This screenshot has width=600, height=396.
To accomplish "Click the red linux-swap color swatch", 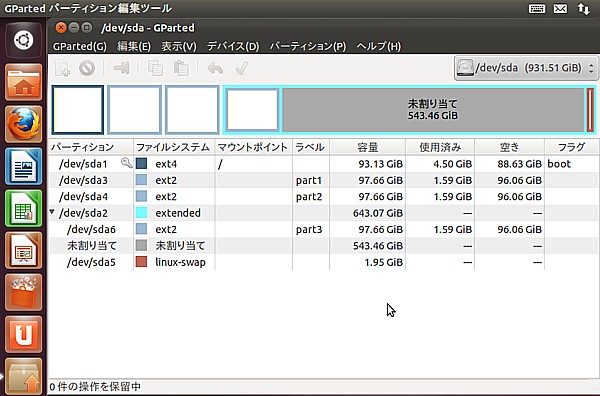I will pos(141,261).
